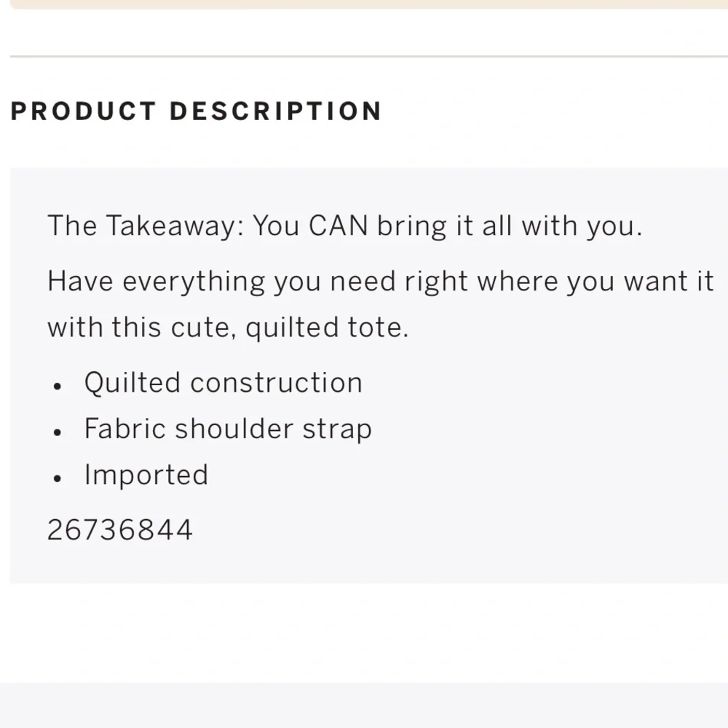Click the gray footer band at the bottom
The width and height of the screenshot is (728, 728).
click(364, 705)
